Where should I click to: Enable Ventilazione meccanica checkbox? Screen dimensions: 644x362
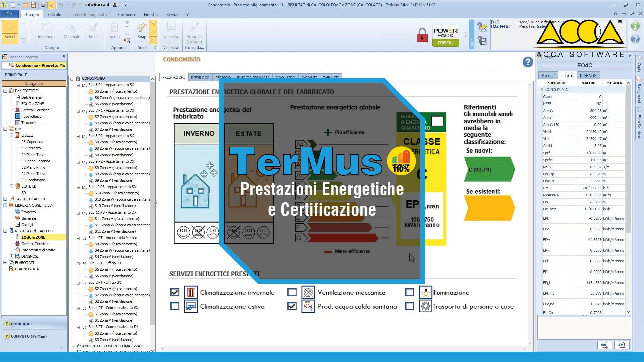tap(292, 293)
